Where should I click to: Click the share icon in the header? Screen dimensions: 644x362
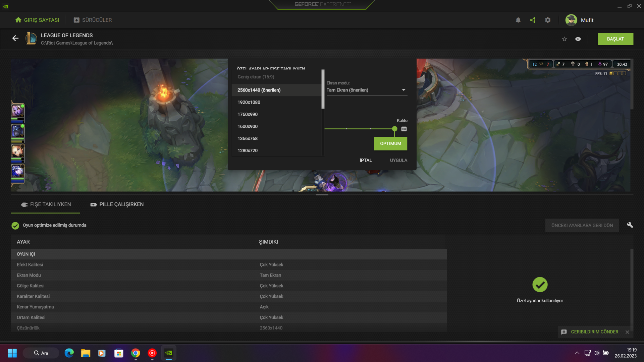click(x=533, y=20)
